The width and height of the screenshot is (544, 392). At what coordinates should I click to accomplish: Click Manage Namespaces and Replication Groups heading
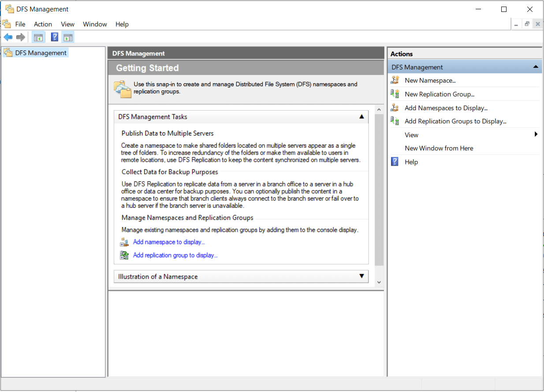point(187,218)
